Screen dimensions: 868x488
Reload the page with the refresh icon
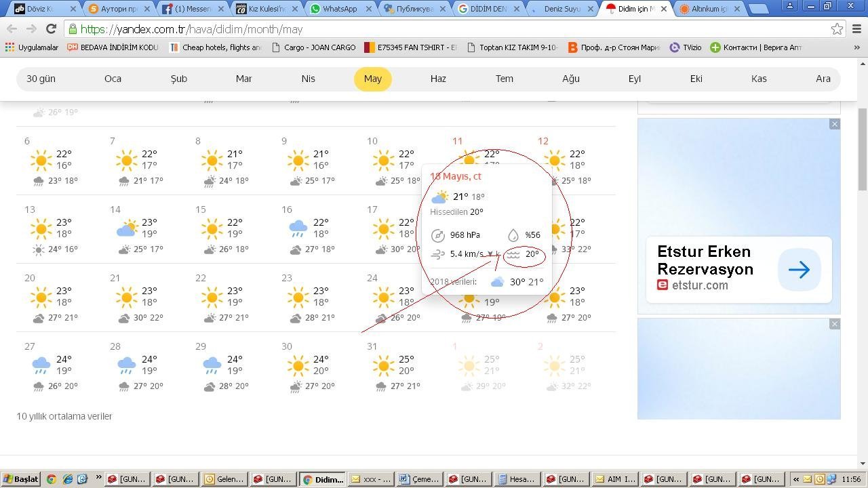(51, 29)
